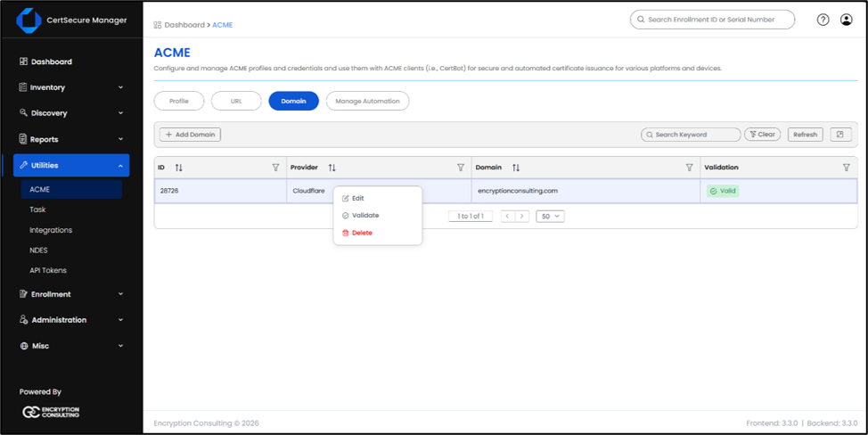The image size is (868, 435).
Task: Click the export icon button beside Refresh
Action: 840,135
